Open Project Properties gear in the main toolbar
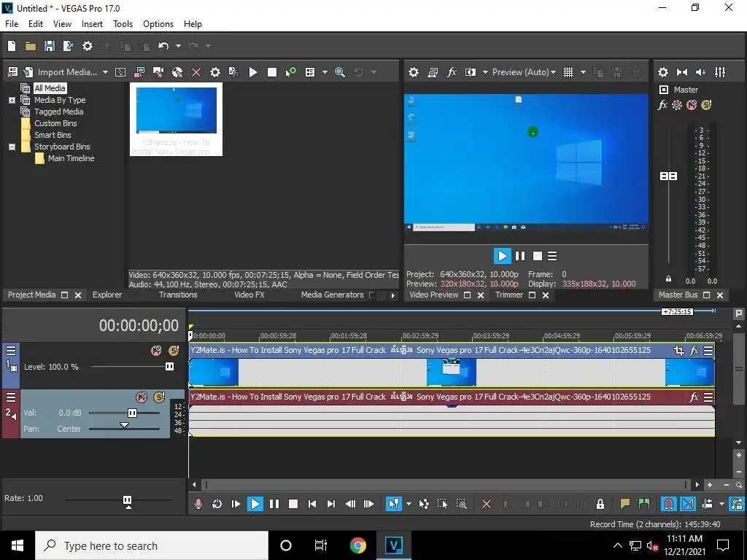The height and width of the screenshot is (560, 747). 88,46
